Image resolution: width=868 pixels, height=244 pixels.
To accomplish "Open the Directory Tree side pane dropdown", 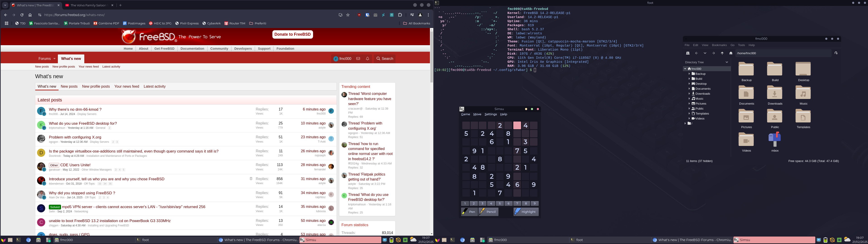I will click(x=726, y=62).
